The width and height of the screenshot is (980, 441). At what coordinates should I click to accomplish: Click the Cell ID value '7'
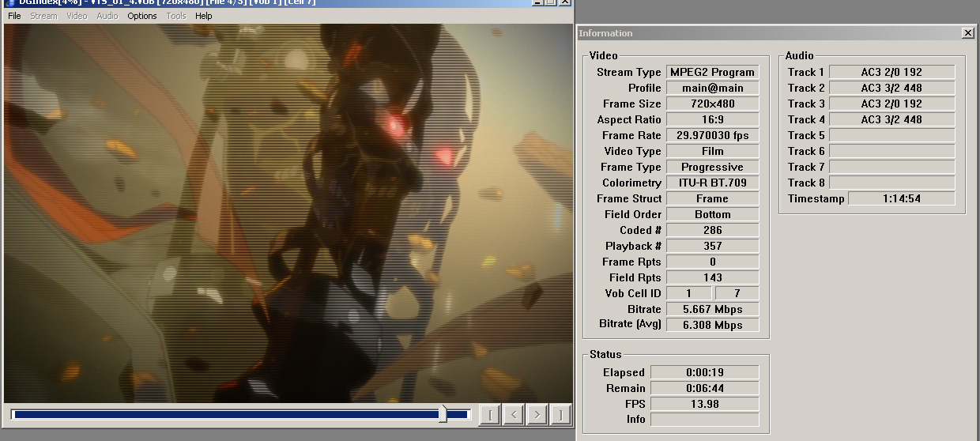(x=737, y=293)
